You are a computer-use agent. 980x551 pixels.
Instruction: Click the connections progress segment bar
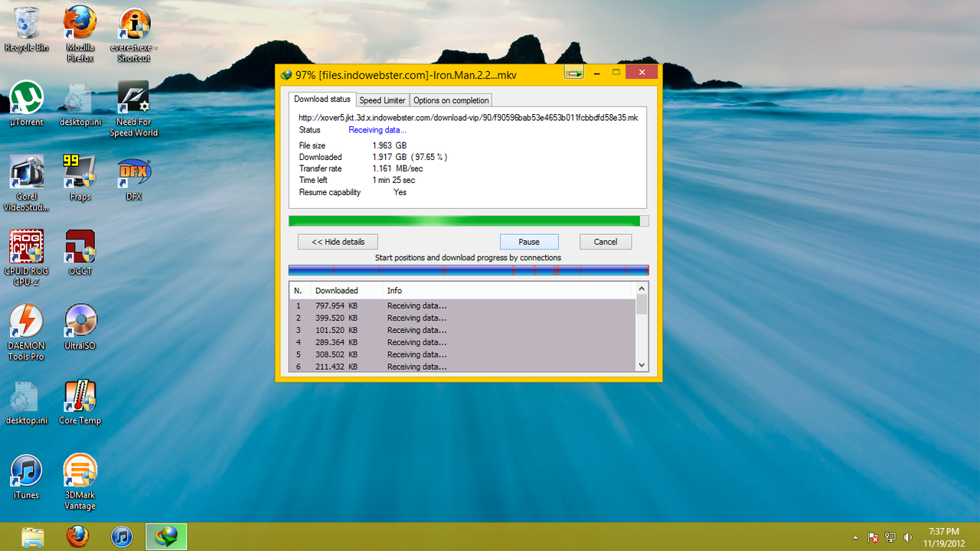click(469, 270)
